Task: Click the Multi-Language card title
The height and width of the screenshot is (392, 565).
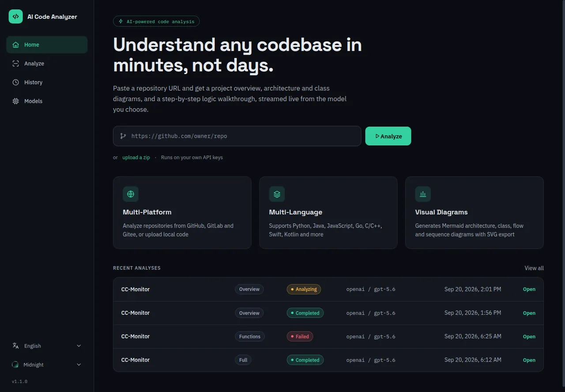Action: [x=296, y=212]
